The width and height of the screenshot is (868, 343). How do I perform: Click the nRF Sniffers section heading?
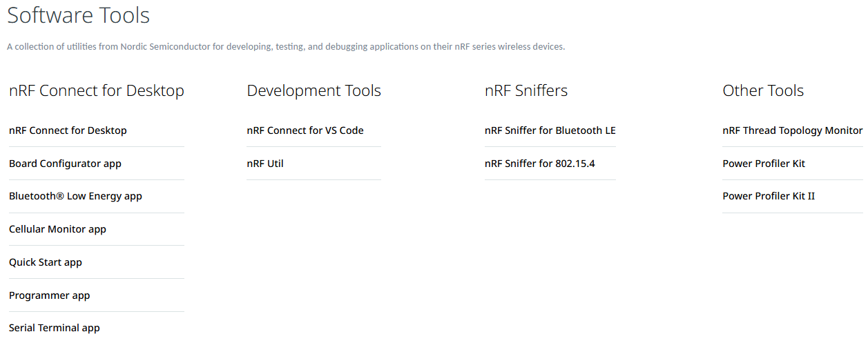(x=526, y=90)
